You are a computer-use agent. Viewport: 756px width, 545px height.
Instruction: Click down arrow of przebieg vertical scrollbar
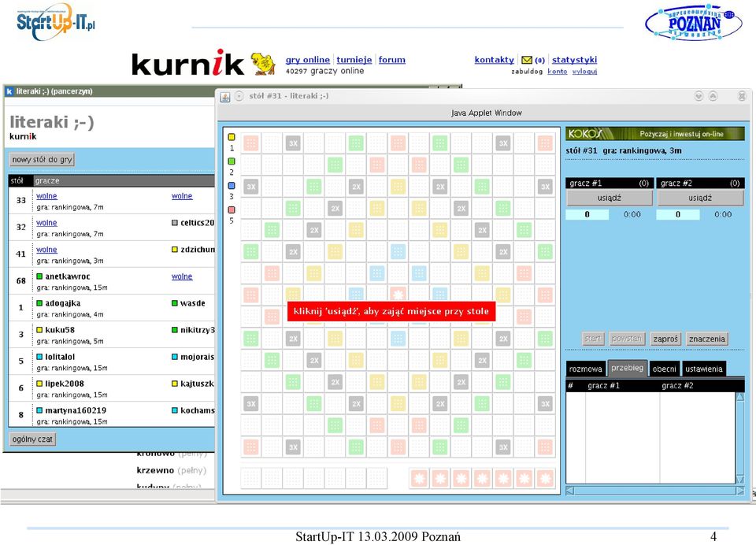[x=740, y=480]
